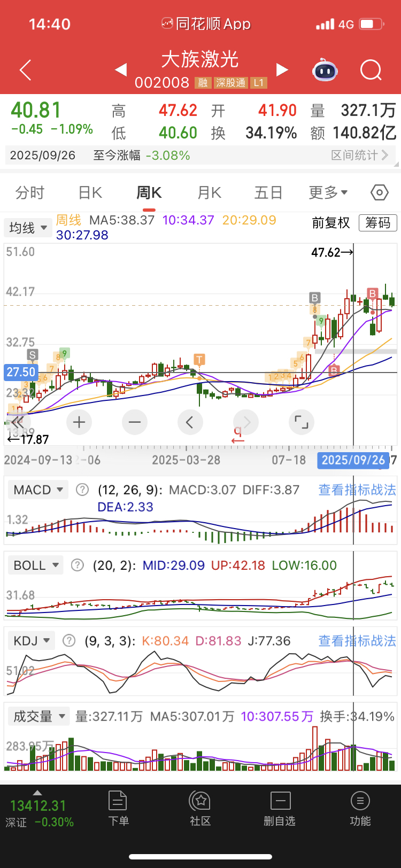Tap the 融 margin trading badge
Screen dimensions: 401x868
(x=203, y=83)
